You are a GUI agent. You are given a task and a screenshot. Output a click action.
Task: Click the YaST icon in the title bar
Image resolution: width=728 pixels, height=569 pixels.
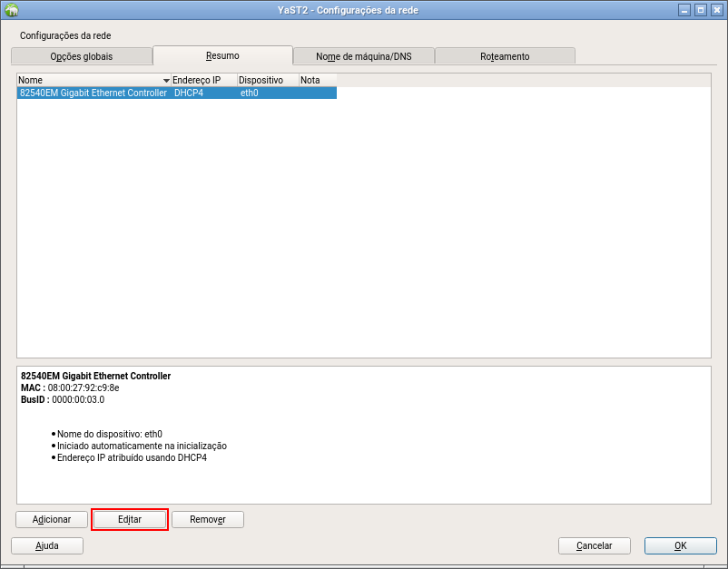click(11, 10)
